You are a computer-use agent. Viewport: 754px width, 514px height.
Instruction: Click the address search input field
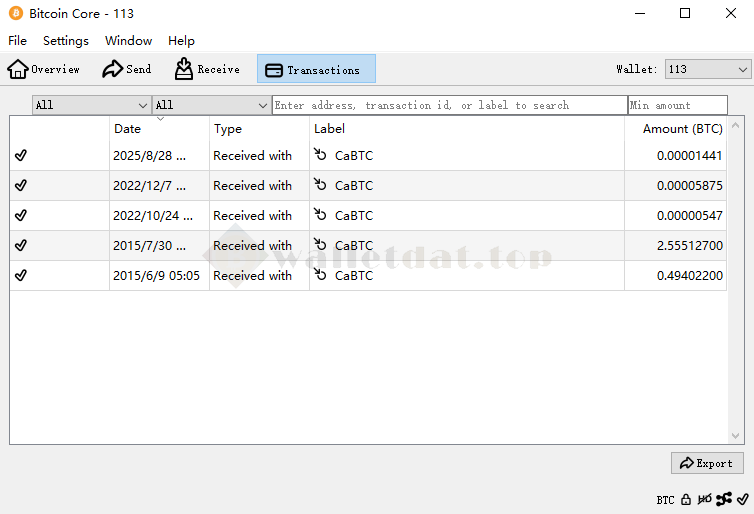click(x=449, y=105)
